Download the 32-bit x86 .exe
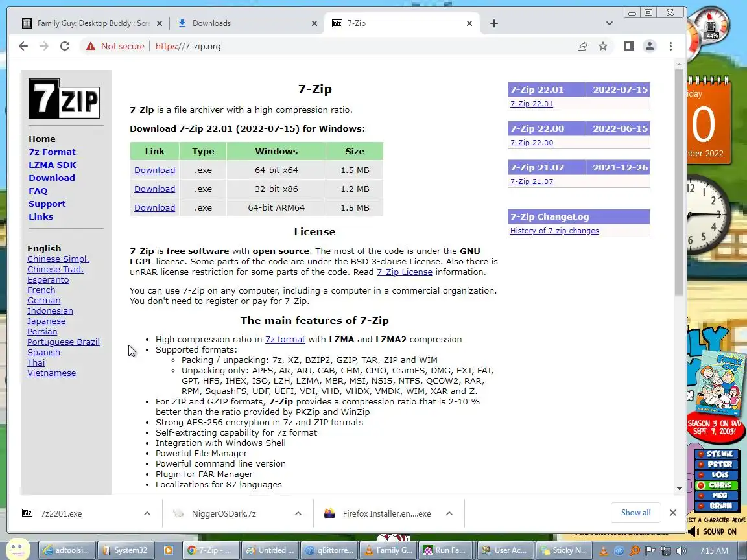 tap(154, 189)
